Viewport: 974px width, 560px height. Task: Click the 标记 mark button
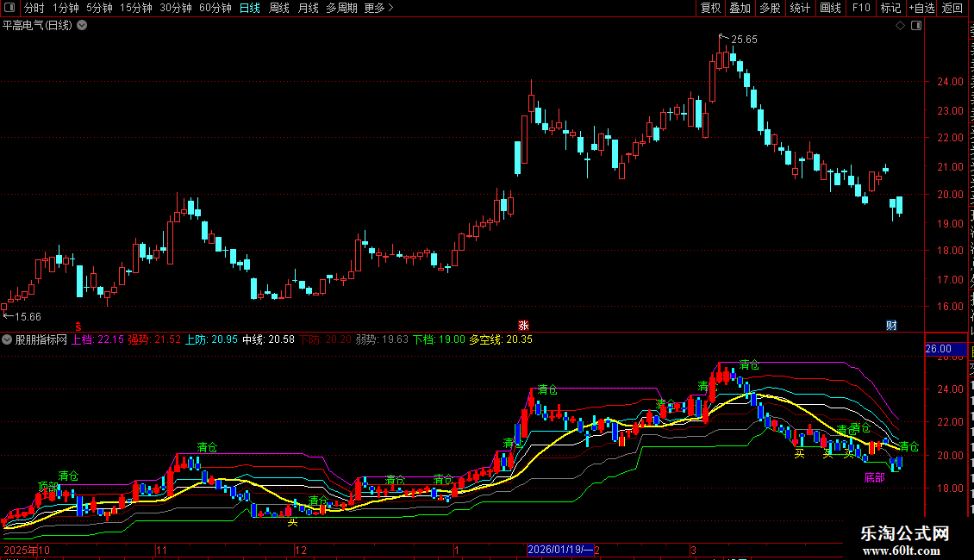tap(890, 8)
